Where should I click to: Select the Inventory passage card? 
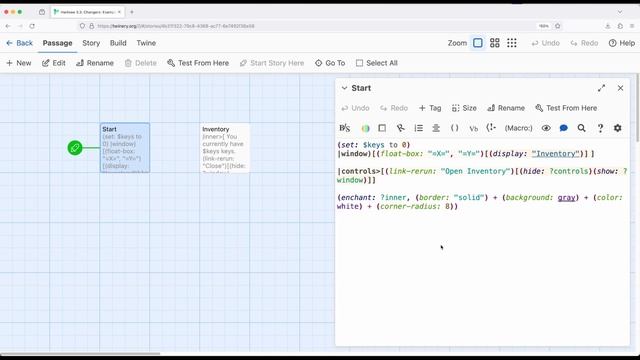(x=225, y=148)
